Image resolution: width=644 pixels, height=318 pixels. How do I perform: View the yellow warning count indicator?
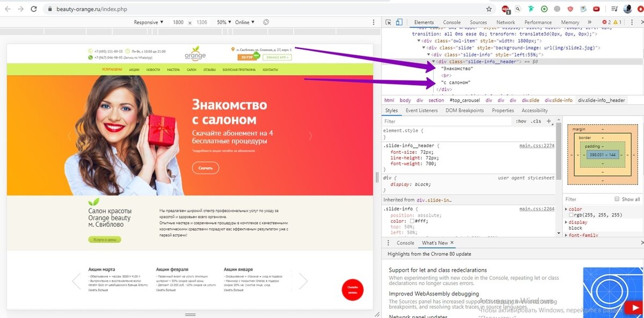[618, 23]
